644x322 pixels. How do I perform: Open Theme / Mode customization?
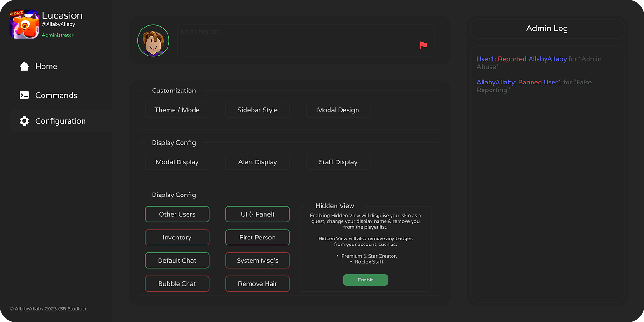pyautogui.click(x=177, y=110)
